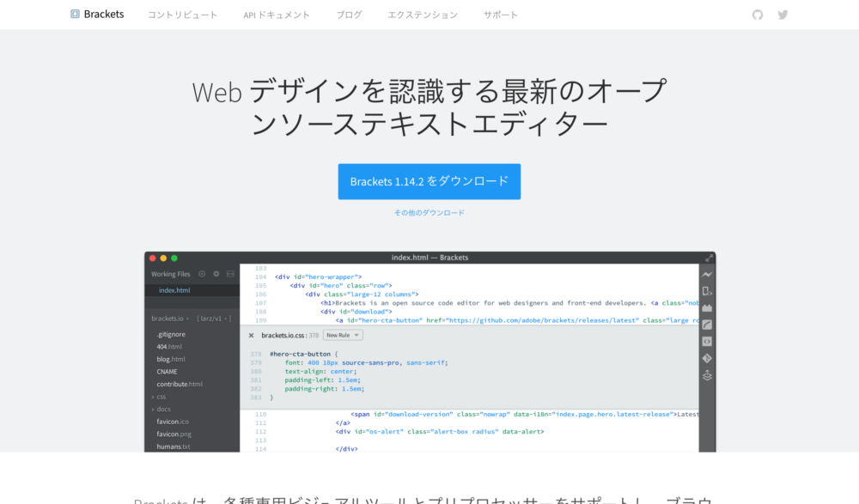859x504 pixels.
Task: Open the Twitter bird icon link
Action: [x=783, y=15]
